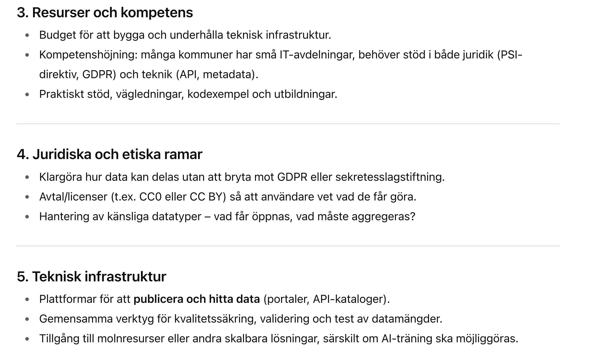The image size is (589, 364).
Task: Click the line starting with "Budget för att bygga"
Action: (x=185, y=35)
